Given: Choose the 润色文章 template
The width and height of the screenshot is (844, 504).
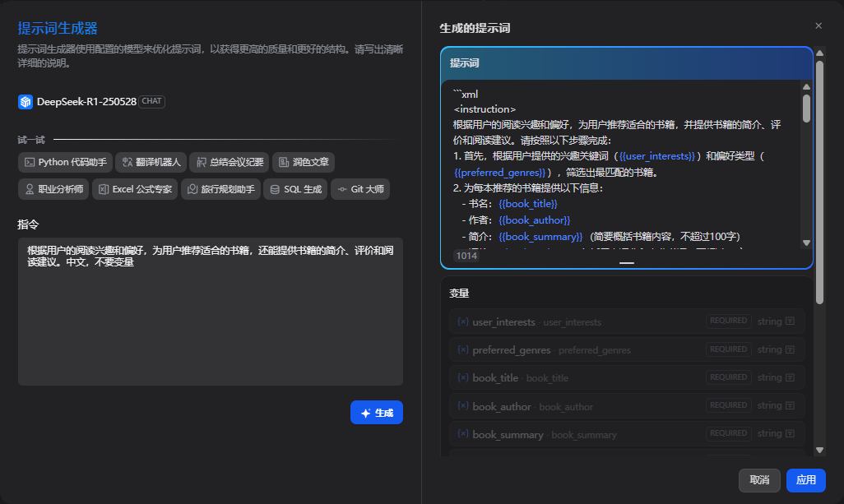Looking at the screenshot, I should (x=304, y=162).
